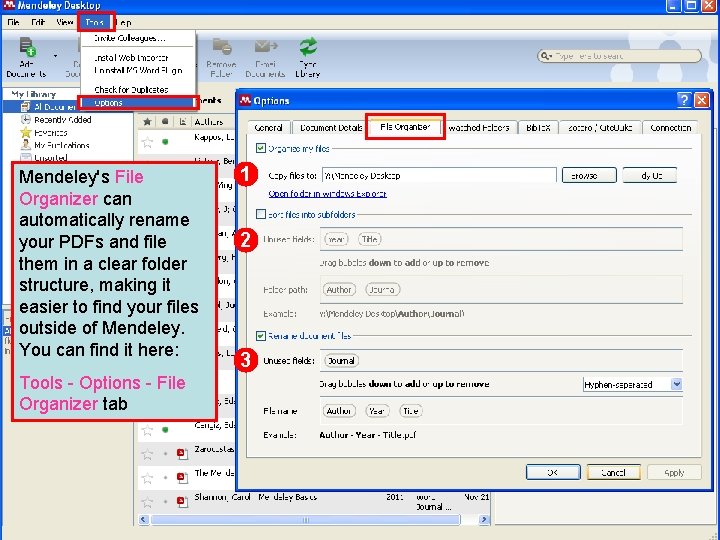Screen dimensions: 720x540
Task: Open the Edit menu
Action: tap(38, 22)
